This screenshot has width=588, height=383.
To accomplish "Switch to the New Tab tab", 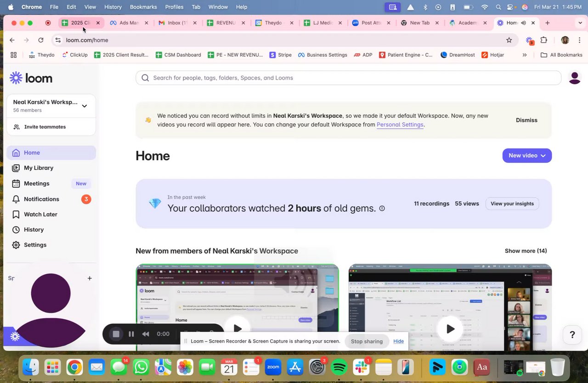I will tap(419, 23).
